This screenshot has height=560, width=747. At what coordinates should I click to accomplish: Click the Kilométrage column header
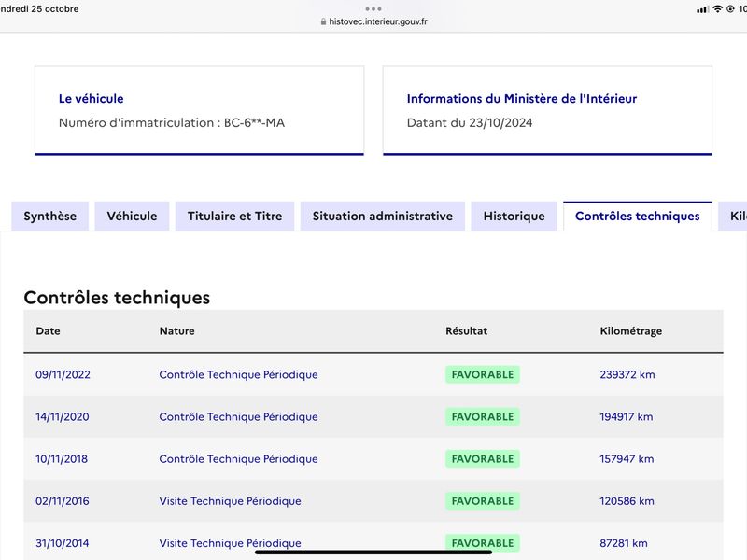[631, 331]
